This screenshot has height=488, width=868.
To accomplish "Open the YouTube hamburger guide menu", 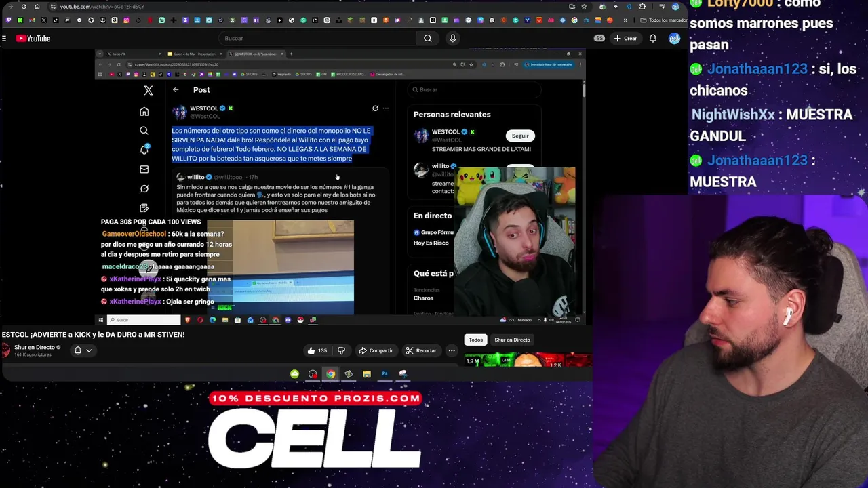I will point(4,39).
